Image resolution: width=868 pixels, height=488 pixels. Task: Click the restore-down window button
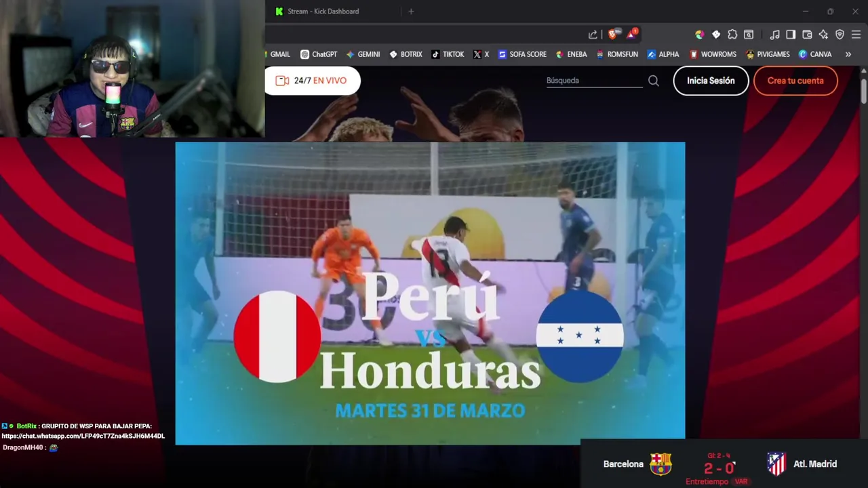pyautogui.click(x=830, y=12)
